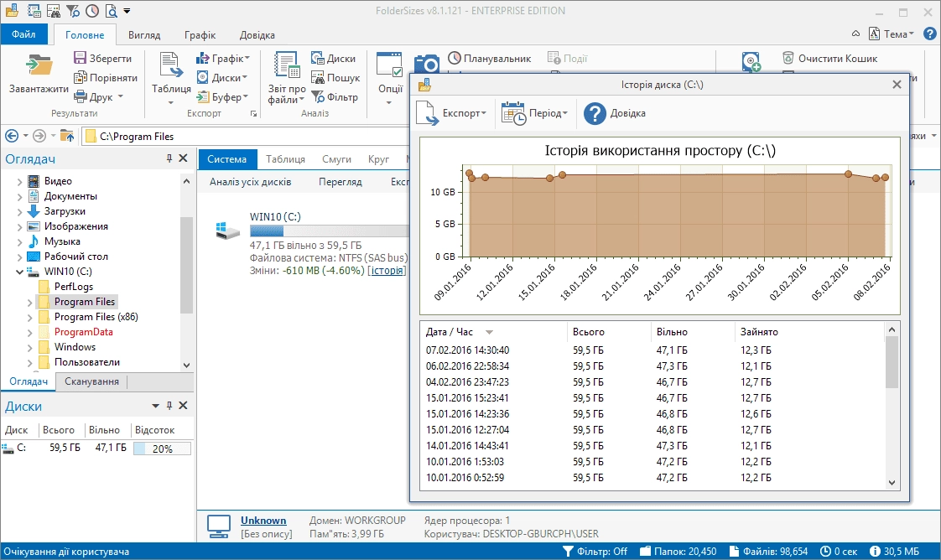This screenshot has width=941, height=560.
Task: Expand the Windows folder node
Action: [x=29, y=347]
